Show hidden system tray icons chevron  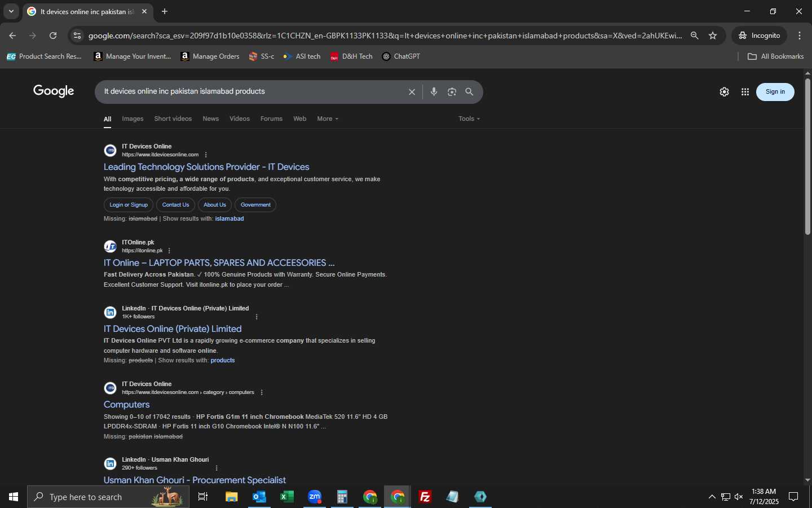coord(712,497)
